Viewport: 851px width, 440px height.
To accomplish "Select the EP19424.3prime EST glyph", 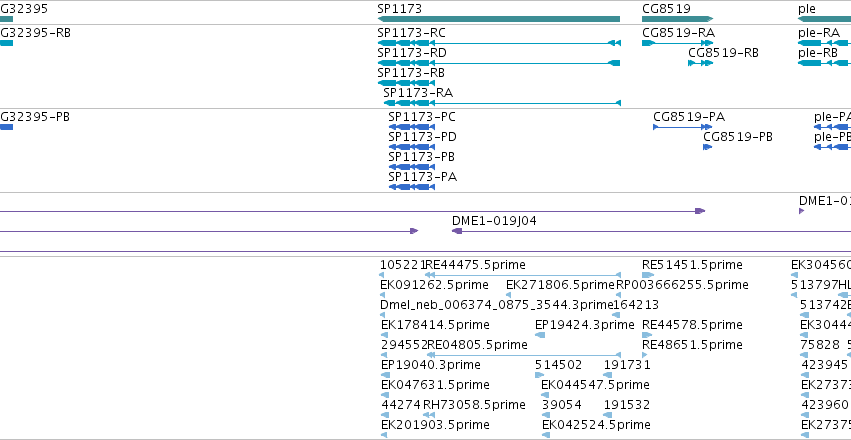I will click(x=540, y=335).
